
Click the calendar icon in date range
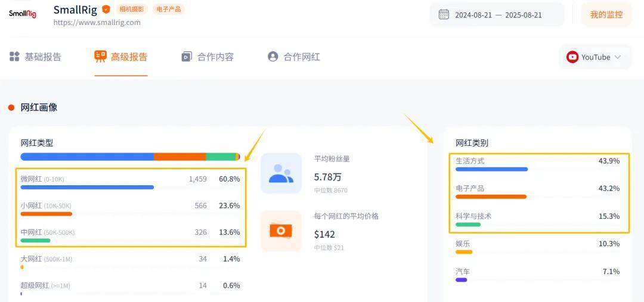[444, 14]
